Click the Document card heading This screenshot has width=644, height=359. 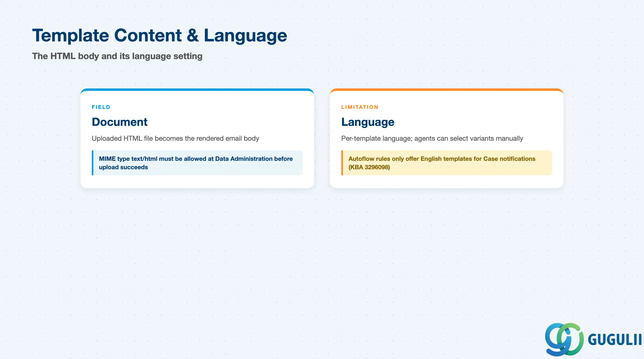pyautogui.click(x=120, y=122)
